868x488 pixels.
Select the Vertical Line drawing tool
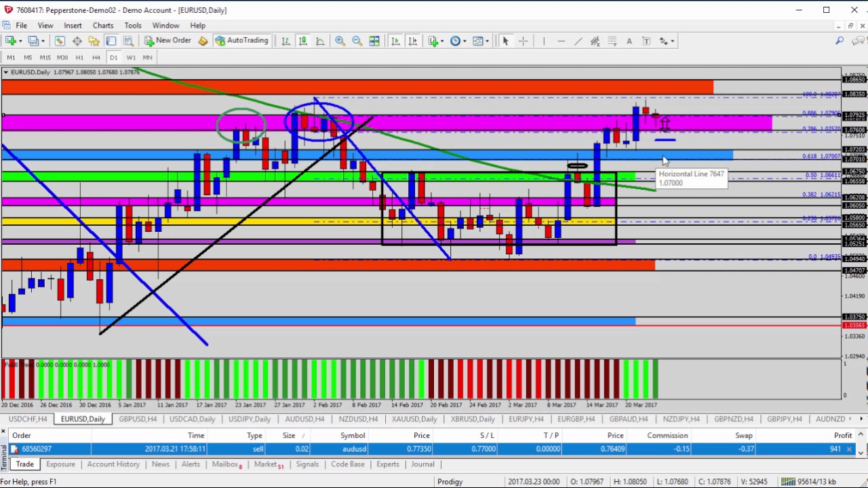[x=543, y=41]
